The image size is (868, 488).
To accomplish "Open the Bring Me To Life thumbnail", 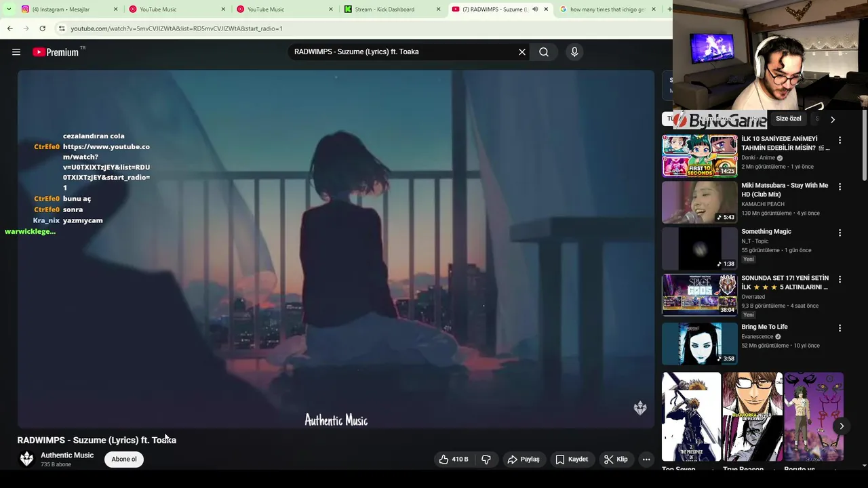I will (700, 344).
